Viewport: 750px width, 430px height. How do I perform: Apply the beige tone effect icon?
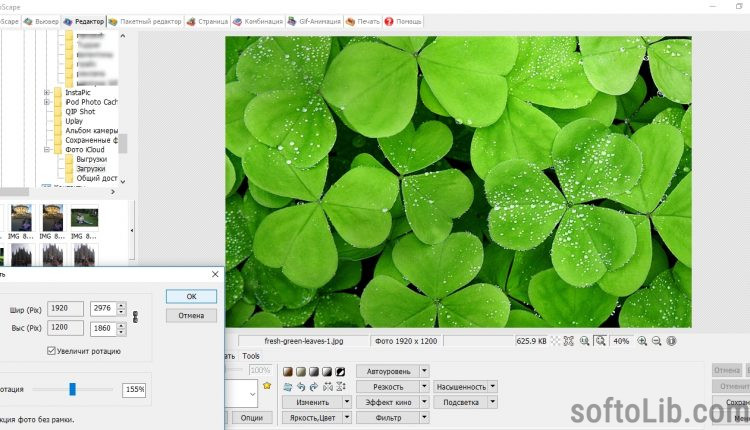(x=301, y=372)
